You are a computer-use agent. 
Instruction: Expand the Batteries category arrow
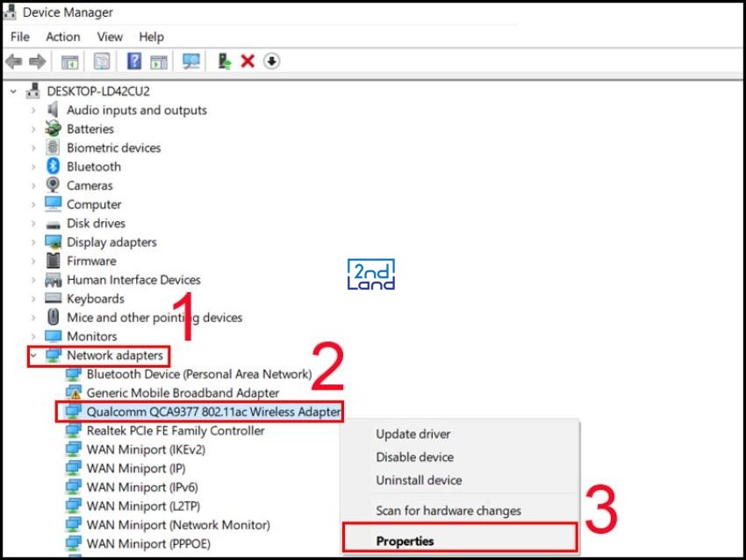[x=32, y=129]
